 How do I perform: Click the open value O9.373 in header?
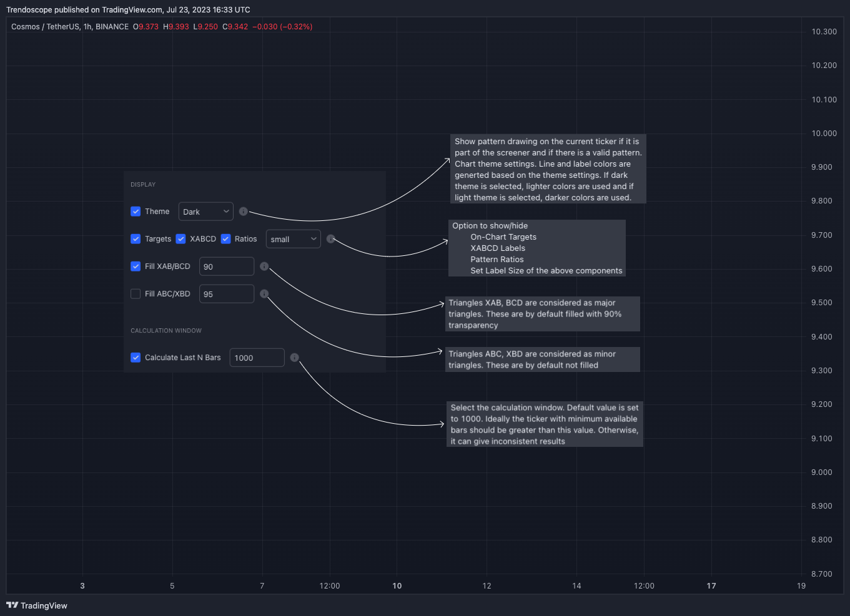coord(146,27)
